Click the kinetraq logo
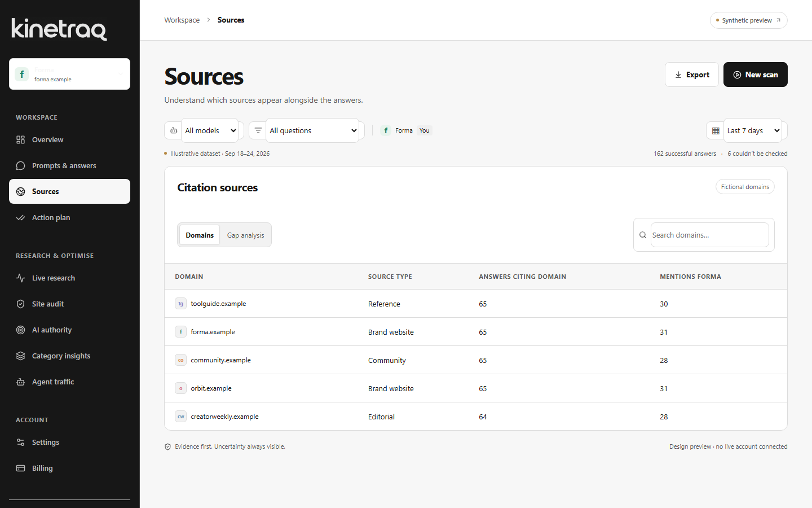 pyautogui.click(x=59, y=29)
